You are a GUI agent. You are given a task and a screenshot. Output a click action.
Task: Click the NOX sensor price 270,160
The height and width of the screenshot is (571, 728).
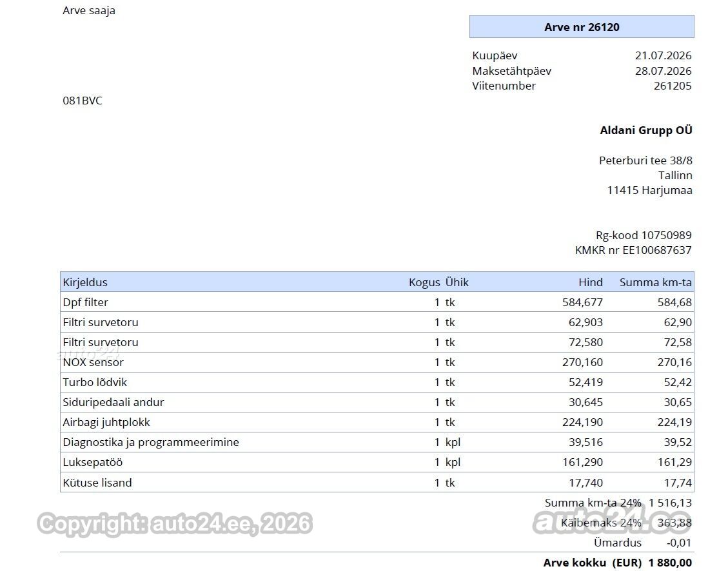pyautogui.click(x=583, y=362)
